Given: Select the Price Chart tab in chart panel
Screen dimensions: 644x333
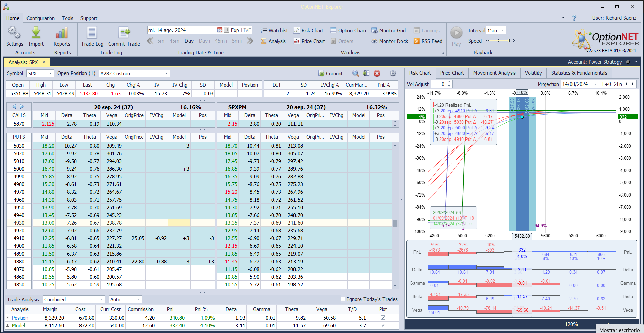Looking at the screenshot, I should coord(452,73).
